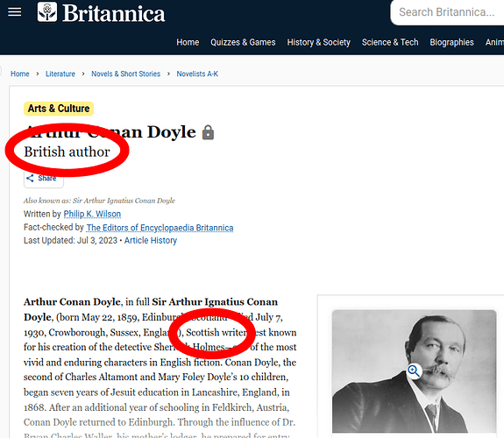This screenshot has height=438, width=504.
Task: Enlarge the Arthur Conan Doyle portrait
Action: (414, 371)
